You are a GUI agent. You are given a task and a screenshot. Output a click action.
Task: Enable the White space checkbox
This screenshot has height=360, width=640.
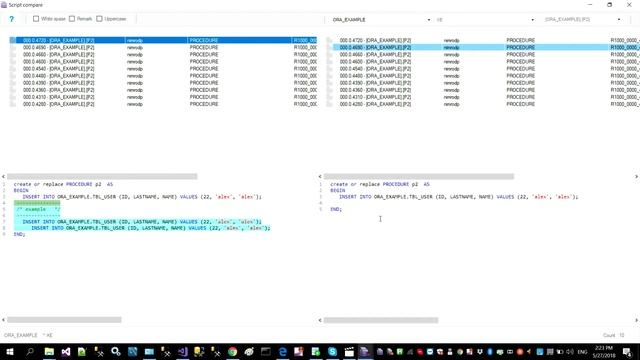coord(36,19)
